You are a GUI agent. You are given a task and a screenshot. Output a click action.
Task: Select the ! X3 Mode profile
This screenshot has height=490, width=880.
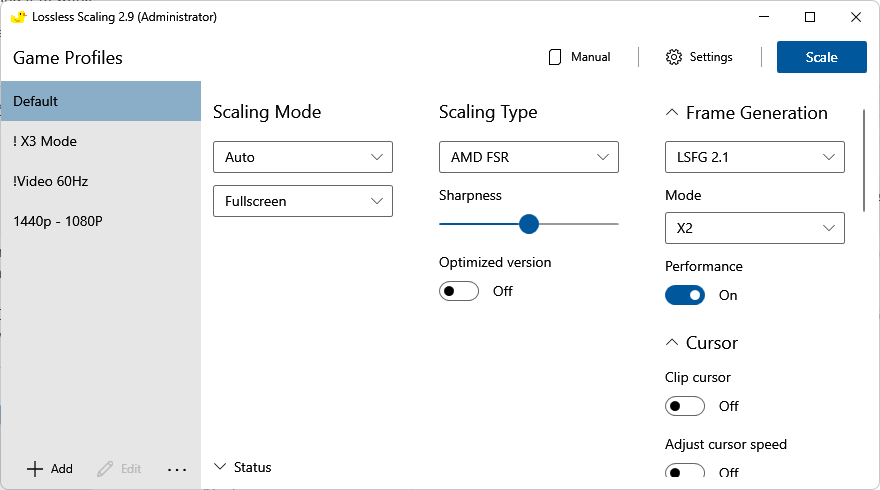(x=101, y=141)
